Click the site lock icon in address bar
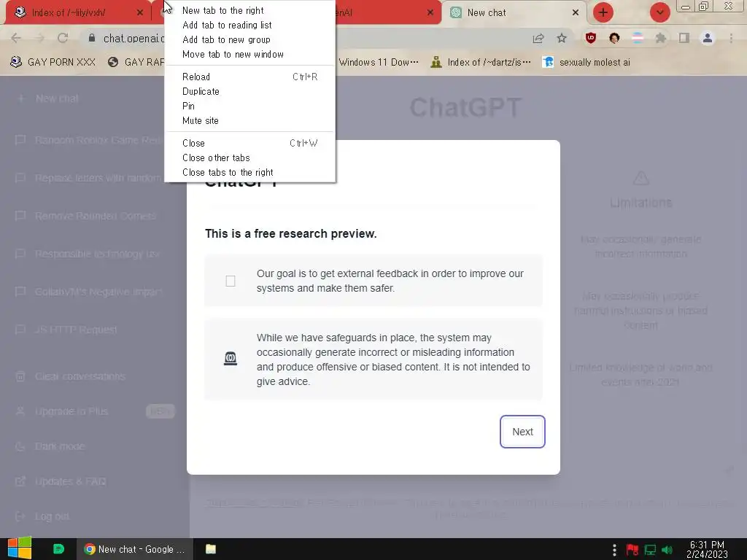The height and width of the screenshot is (560, 747). (x=92, y=38)
